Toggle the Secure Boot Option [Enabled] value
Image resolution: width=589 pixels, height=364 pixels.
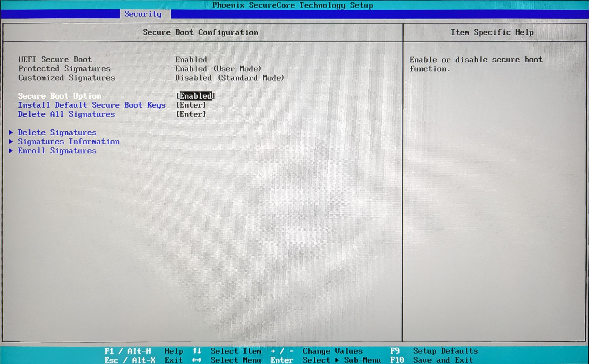(x=195, y=96)
